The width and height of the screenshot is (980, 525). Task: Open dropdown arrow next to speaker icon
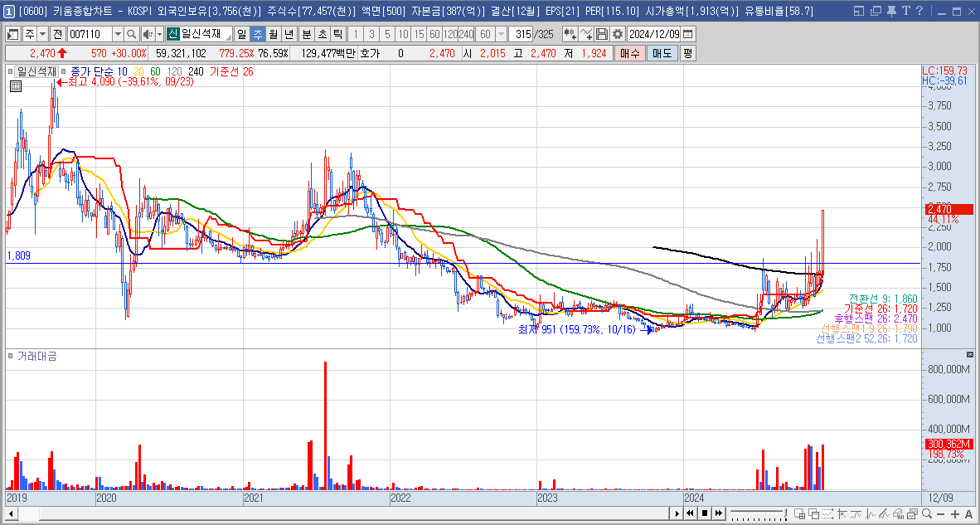[x=159, y=34]
